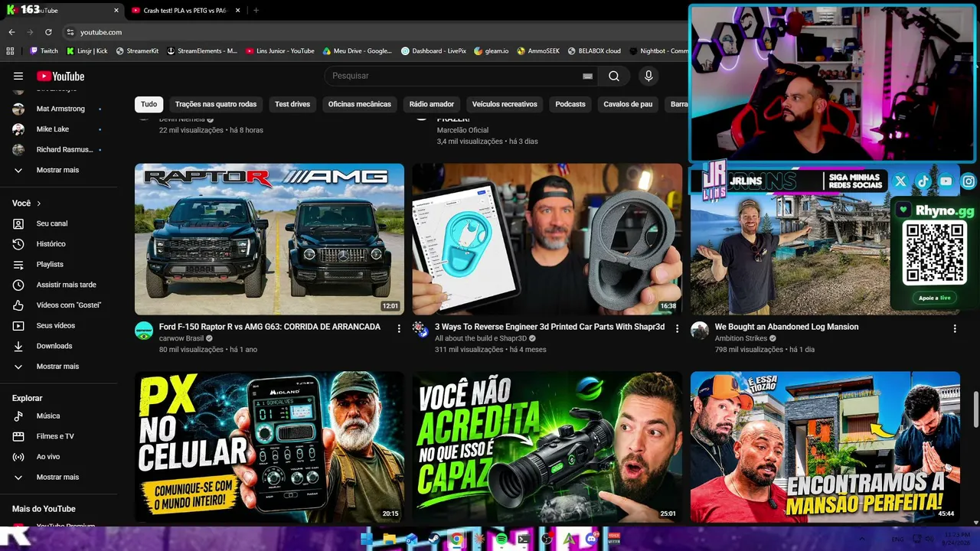Reload the page in Chrome
Image resolution: width=980 pixels, height=551 pixels.
pos(48,32)
